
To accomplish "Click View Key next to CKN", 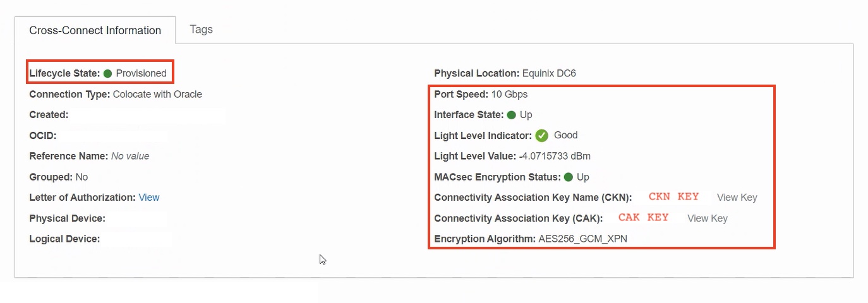I will [x=737, y=198].
